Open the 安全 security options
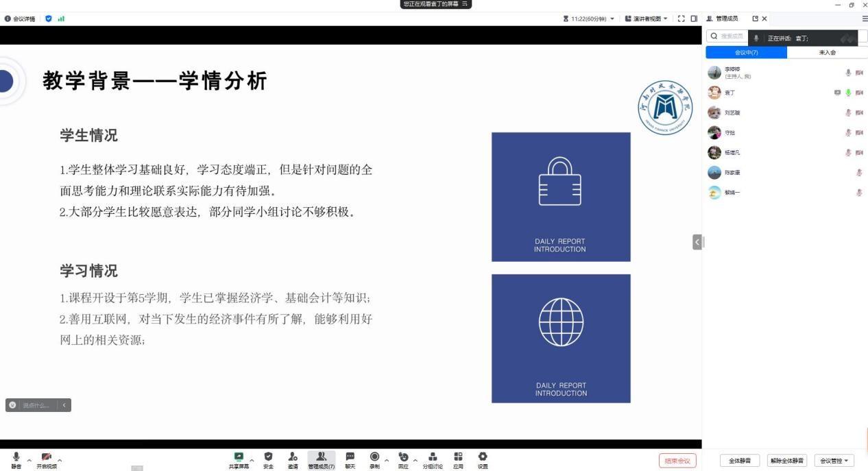Viewport: 868px width, 471px height. [268, 459]
